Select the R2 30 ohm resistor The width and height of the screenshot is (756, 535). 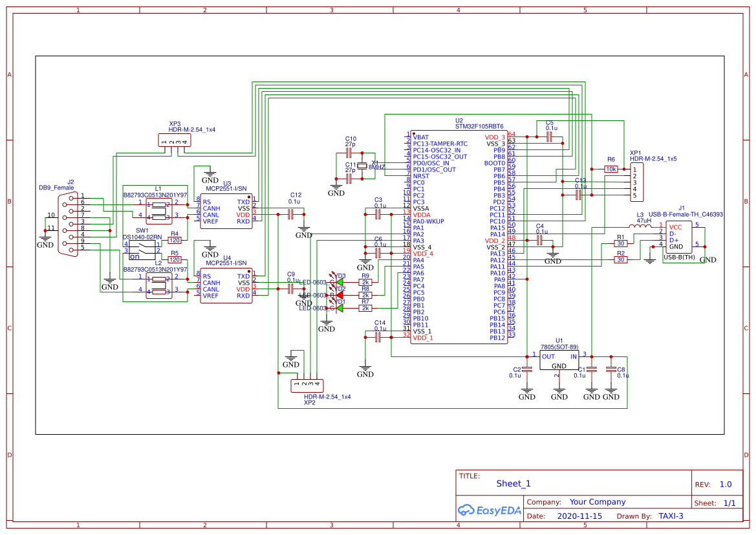pyautogui.click(x=621, y=259)
